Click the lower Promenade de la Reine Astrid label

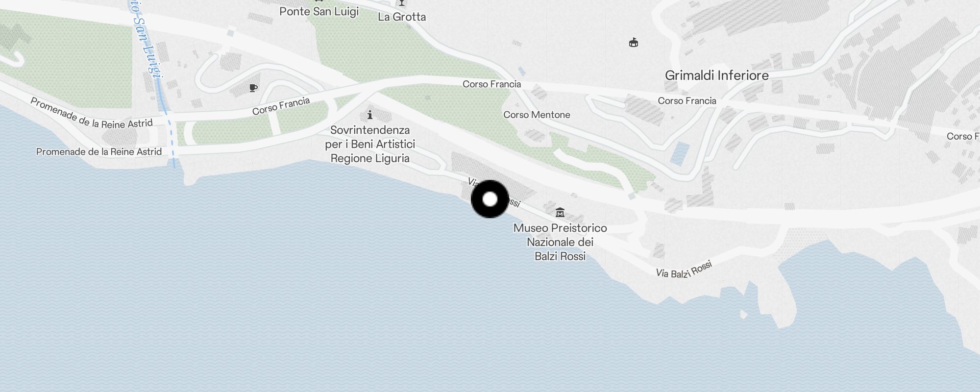coord(99,152)
